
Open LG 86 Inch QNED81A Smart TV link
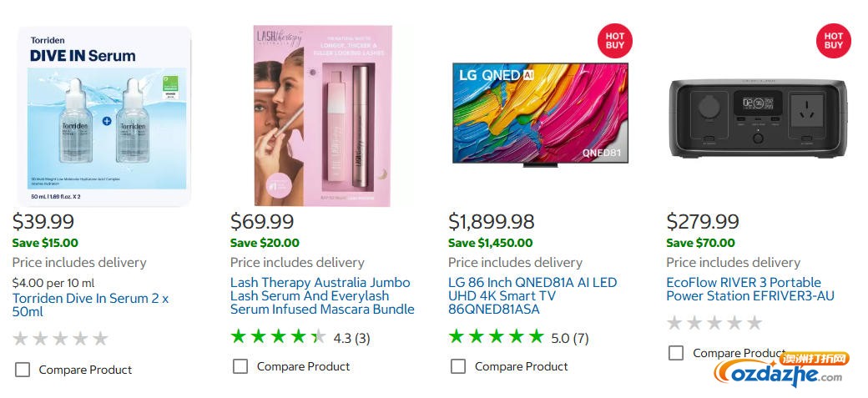pyautogui.click(x=532, y=295)
